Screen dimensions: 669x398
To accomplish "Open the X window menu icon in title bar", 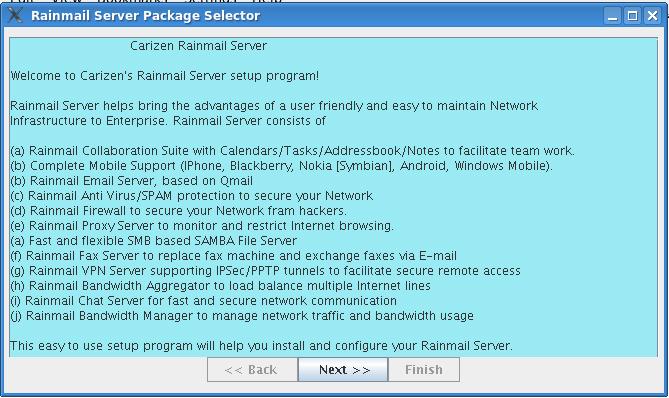I will coord(15,15).
